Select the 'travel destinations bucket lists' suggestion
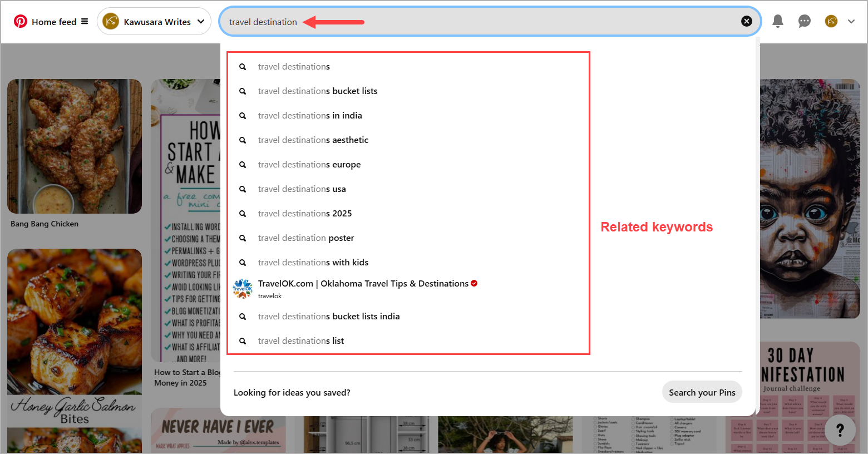The width and height of the screenshot is (868, 454). [x=317, y=91]
